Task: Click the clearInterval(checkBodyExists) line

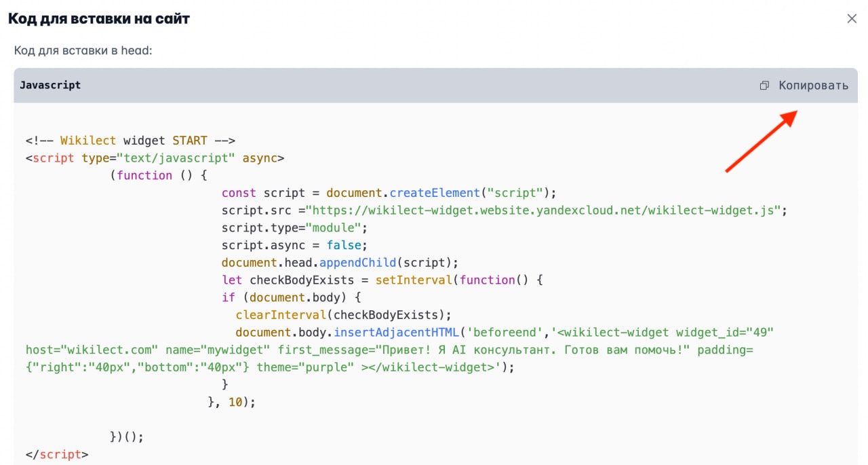Action: pos(343,315)
